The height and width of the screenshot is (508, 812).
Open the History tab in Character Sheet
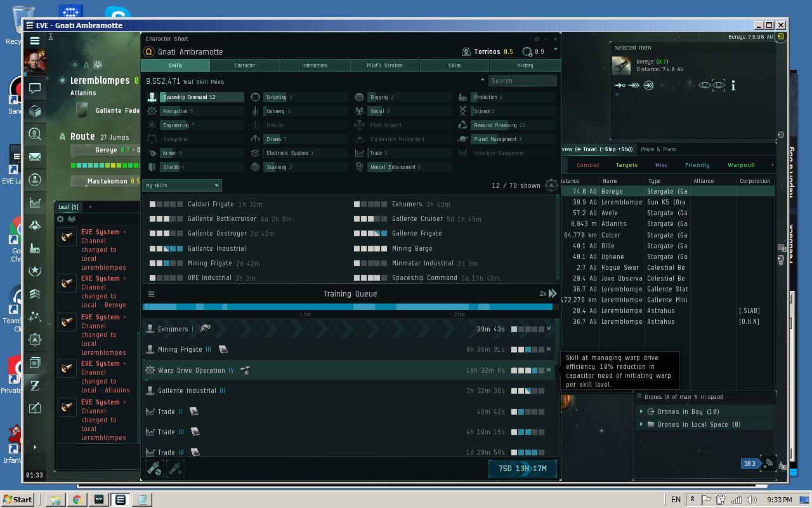(525, 65)
